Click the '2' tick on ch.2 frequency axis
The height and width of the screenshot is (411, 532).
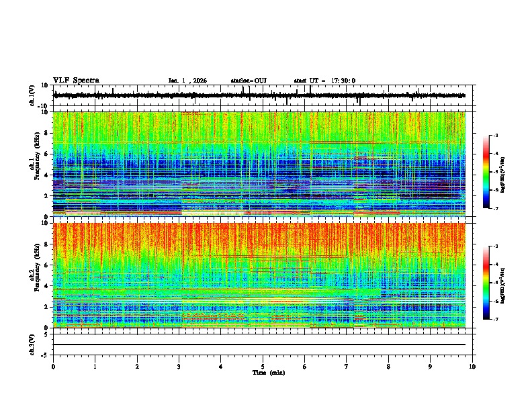click(x=46, y=307)
